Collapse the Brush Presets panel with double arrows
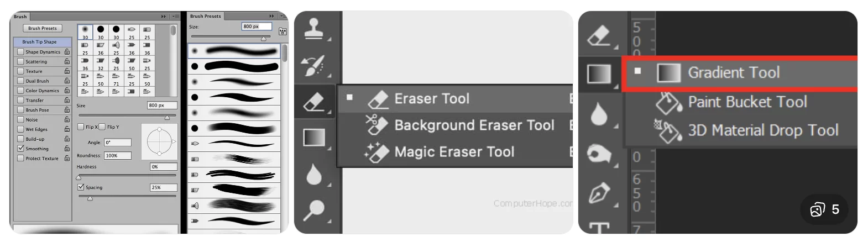The image size is (868, 242). (x=271, y=16)
